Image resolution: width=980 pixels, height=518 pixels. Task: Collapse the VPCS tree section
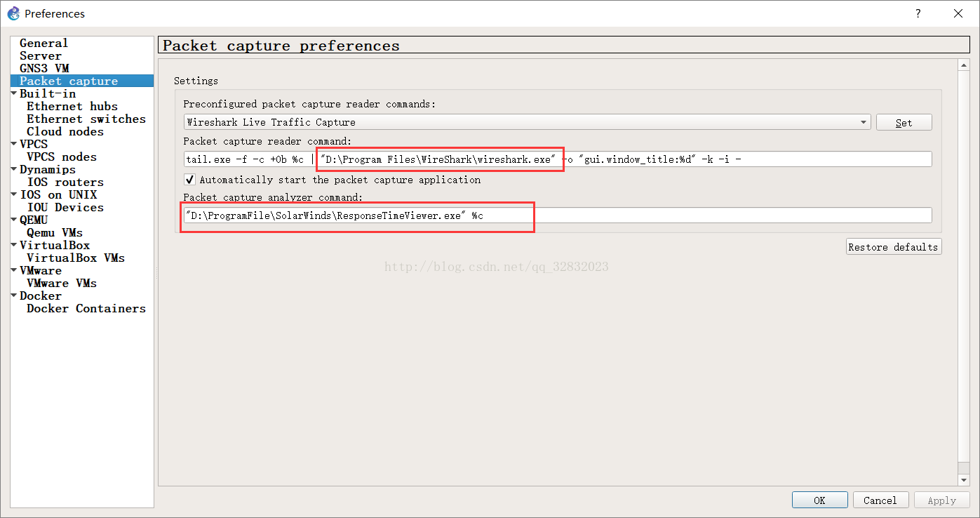[14, 145]
